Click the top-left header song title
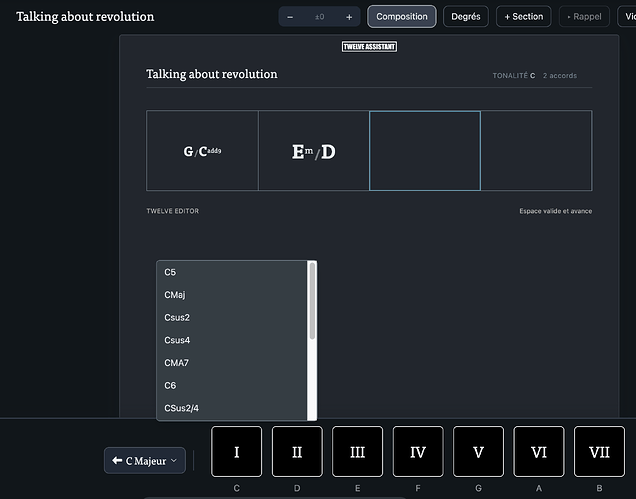Screen dimensions: 636x499 (x=85, y=17)
